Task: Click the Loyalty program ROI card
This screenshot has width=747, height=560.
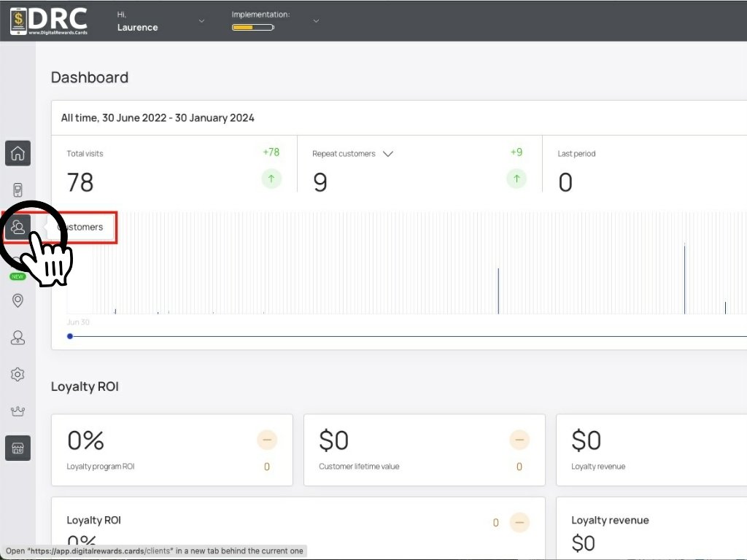Action: 172,450
